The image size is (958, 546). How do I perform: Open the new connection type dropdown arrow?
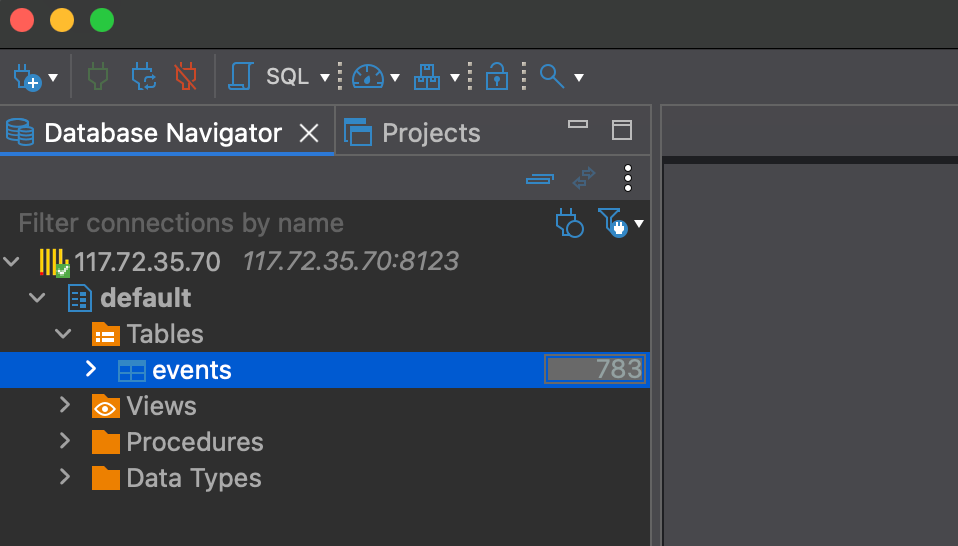[53, 78]
